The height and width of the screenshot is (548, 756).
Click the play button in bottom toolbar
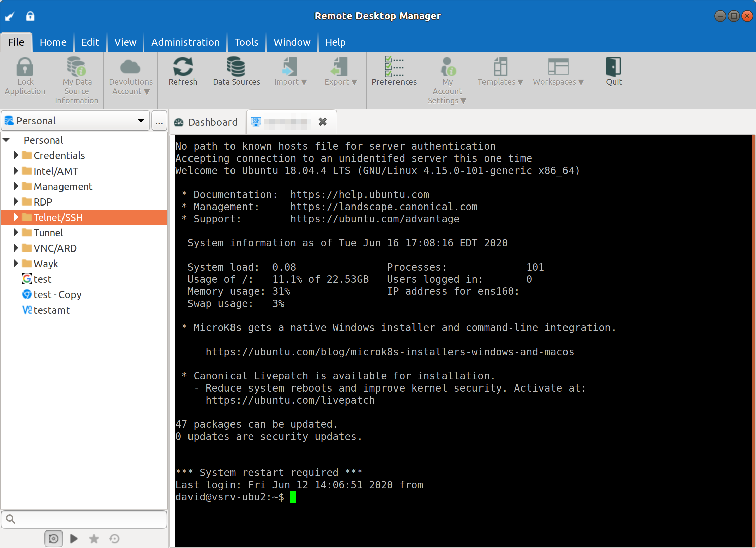(x=74, y=539)
